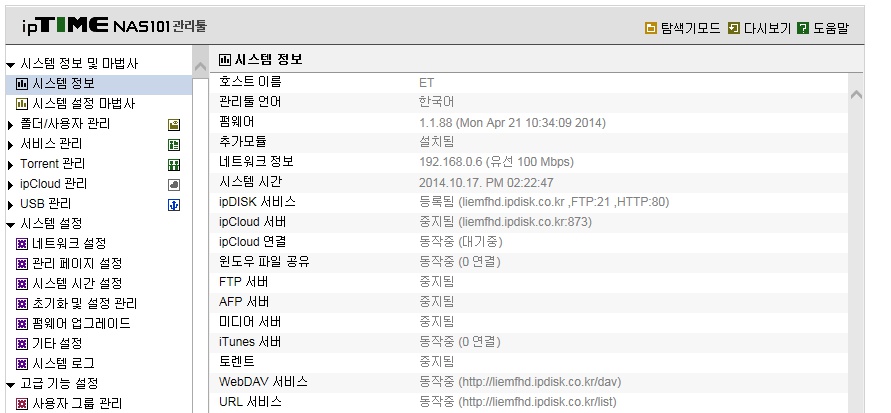Click the USB 관리 anchor icon

[x=174, y=205]
